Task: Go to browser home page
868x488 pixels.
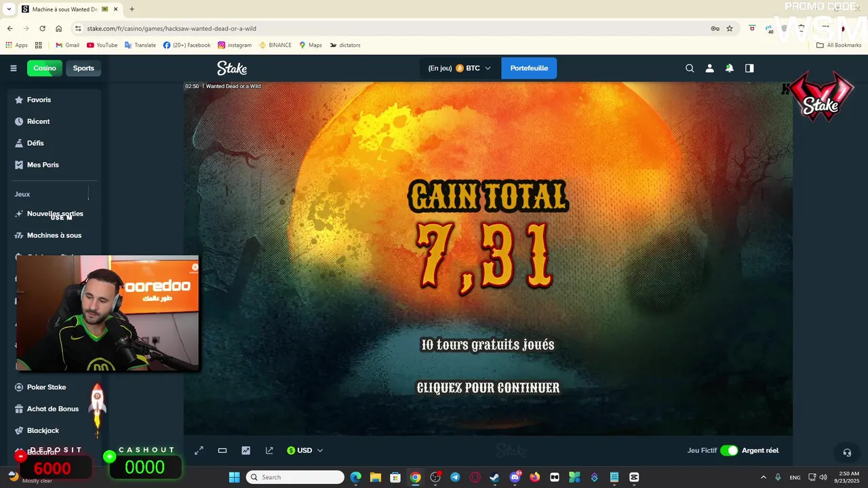Action: [58, 28]
